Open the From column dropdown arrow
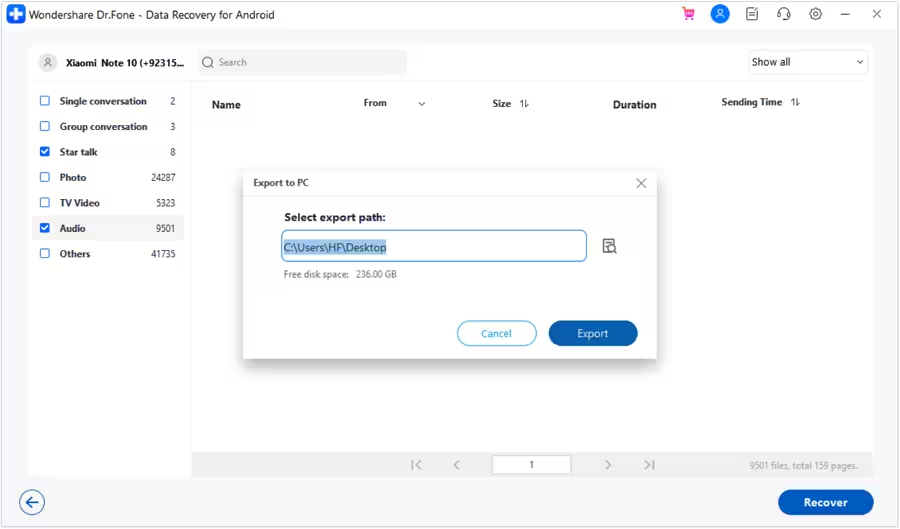Image resolution: width=900 pixels, height=529 pixels. tap(421, 104)
